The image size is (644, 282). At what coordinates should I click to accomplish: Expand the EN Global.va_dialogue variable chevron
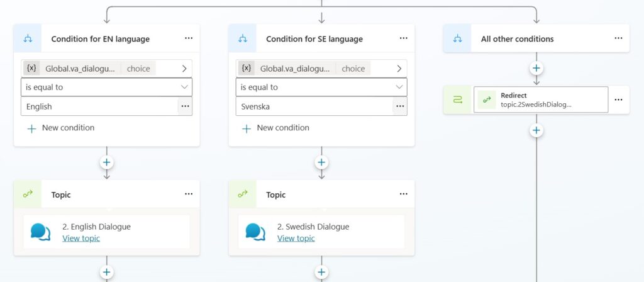(x=184, y=68)
